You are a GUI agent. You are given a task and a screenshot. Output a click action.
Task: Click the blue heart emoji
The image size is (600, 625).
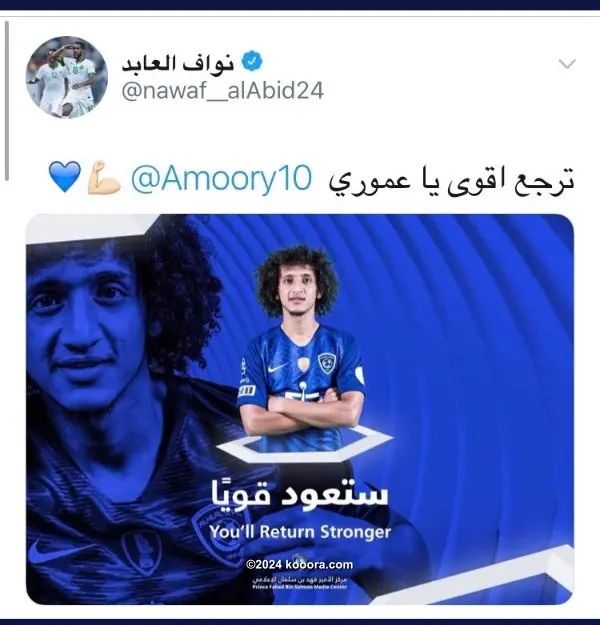point(65,177)
